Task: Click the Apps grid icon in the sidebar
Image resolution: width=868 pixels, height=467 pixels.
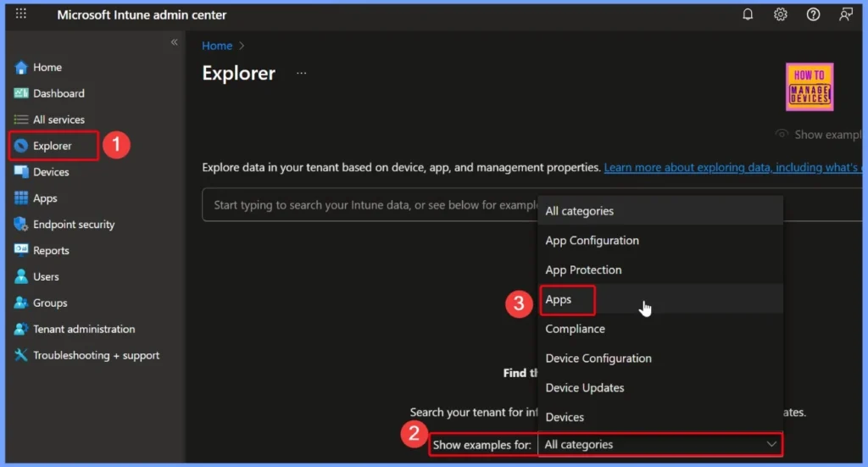Action: (x=21, y=198)
